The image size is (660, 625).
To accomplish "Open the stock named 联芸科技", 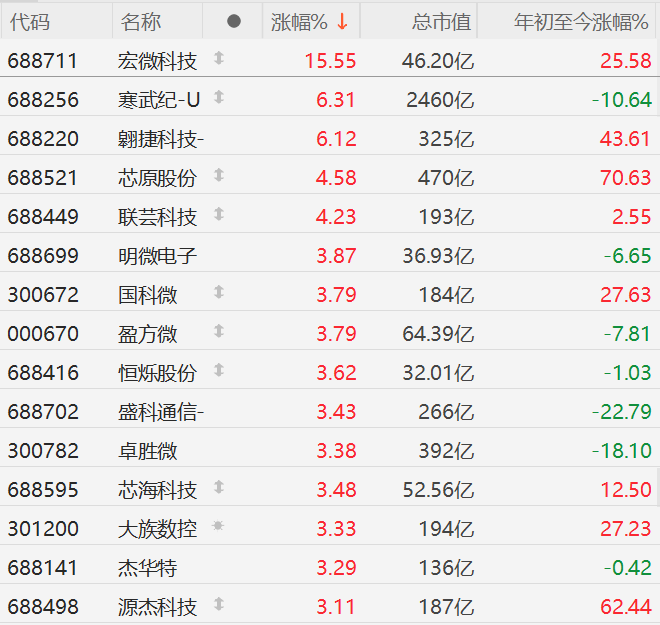I will click(157, 217).
